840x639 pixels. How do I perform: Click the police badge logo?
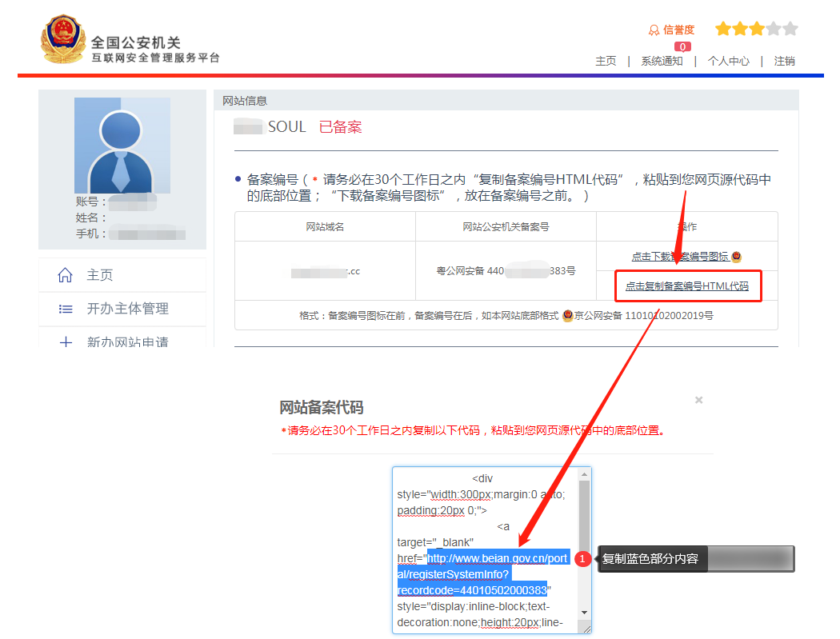(x=63, y=39)
